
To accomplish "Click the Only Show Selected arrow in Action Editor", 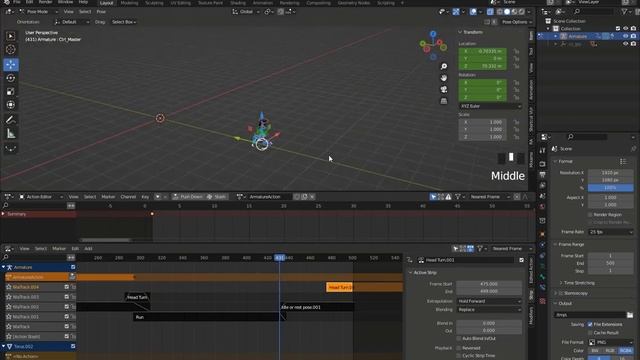I will pos(433,197).
